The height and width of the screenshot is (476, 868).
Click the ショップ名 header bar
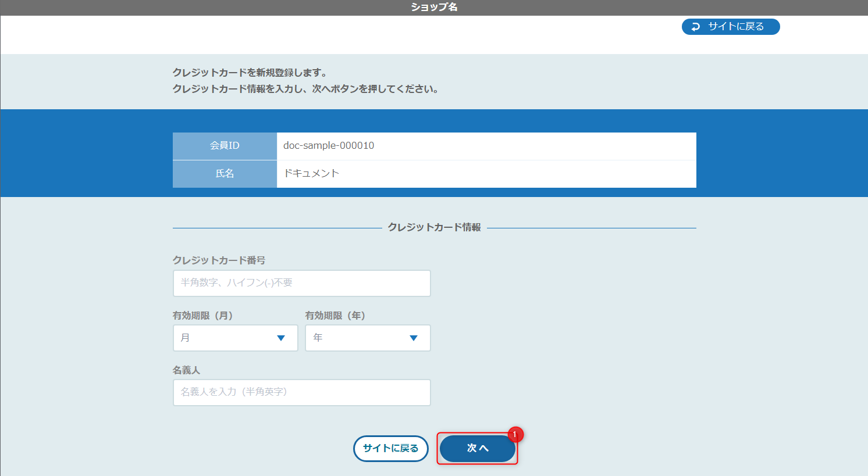coord(434,8)
